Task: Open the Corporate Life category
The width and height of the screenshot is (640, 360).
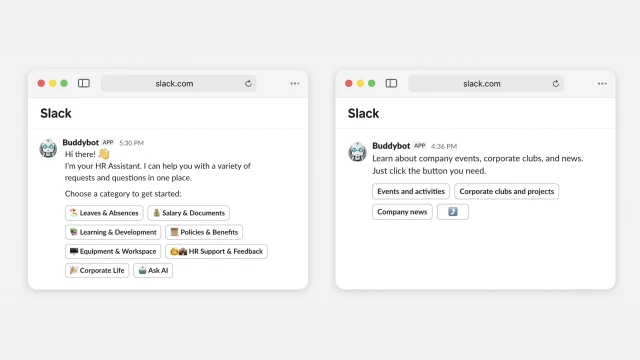Action: click(97, 270)
